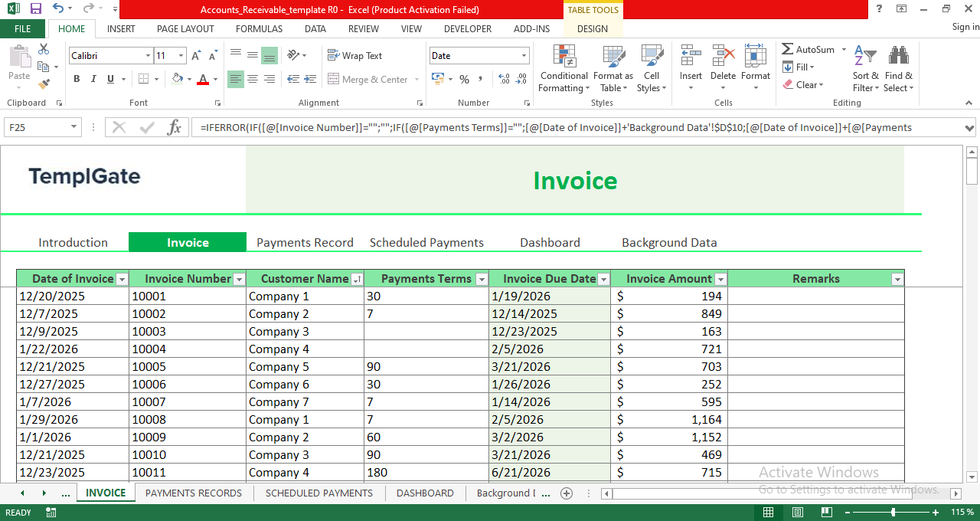Open the FILE menu
The image size is (980, 521).
[x=23, y=28]
